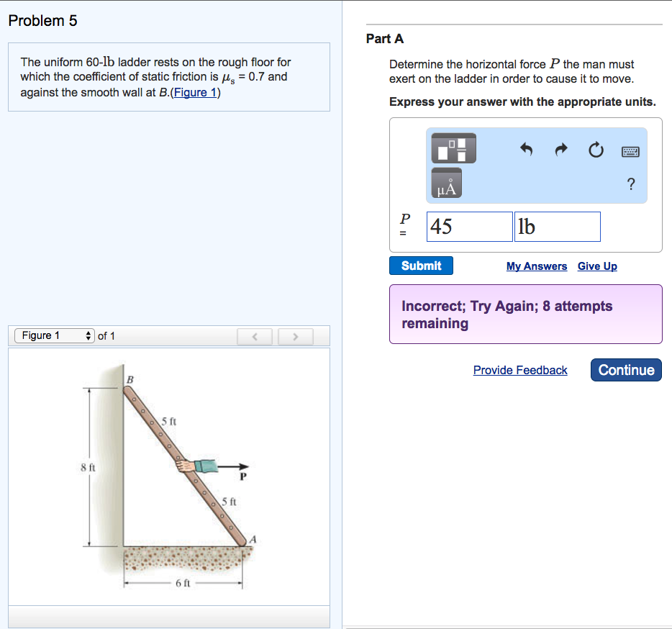
Task: Go to the previous figure
Action: click(x=255, y=336)
